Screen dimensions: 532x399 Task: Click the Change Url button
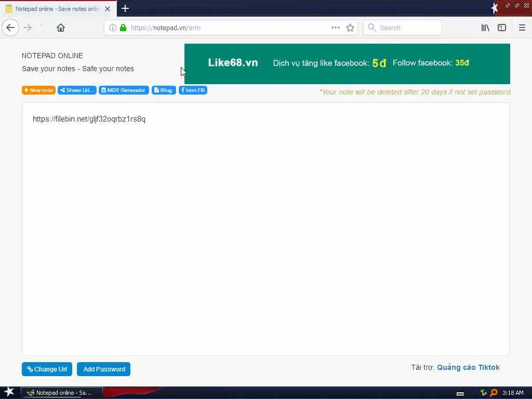click(47, 369)
